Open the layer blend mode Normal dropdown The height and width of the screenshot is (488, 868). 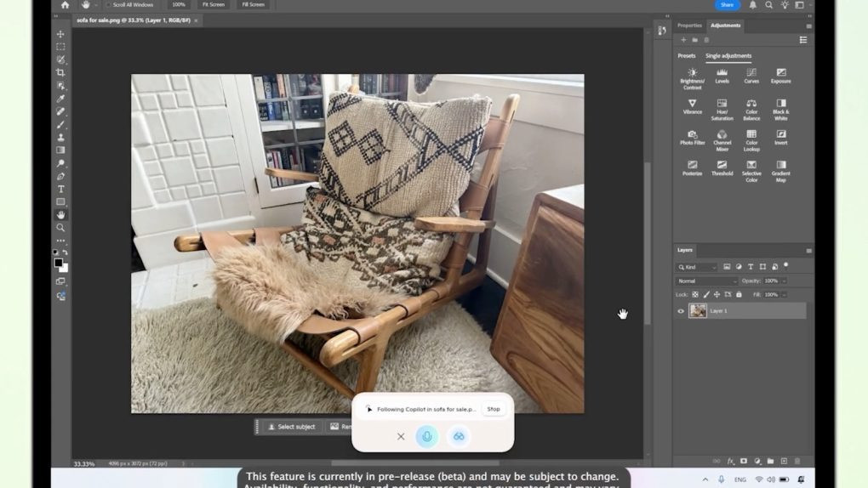[706, 281]
